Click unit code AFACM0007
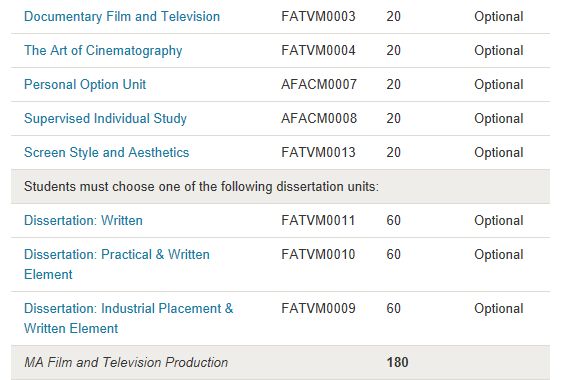Image resolution: width=584 pixels, height=380 pixels. tap(319, 85)
